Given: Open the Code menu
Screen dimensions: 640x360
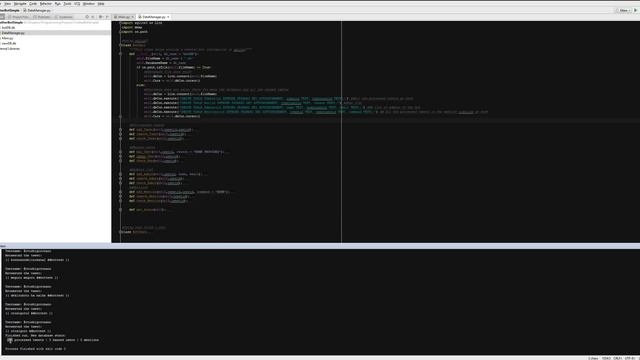Looking at the screenshot, I should (x=33, y=4).
